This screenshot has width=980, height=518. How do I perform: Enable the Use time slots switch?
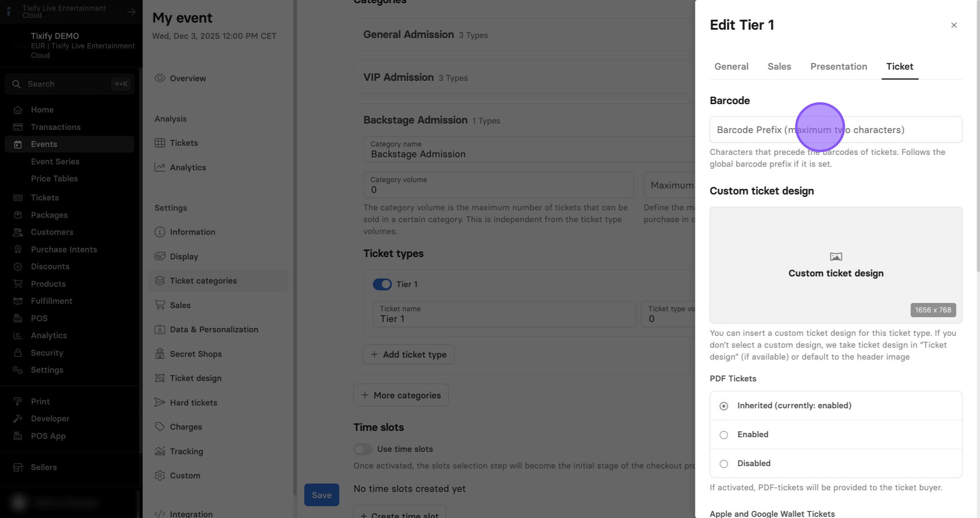[x=363, y=449]
